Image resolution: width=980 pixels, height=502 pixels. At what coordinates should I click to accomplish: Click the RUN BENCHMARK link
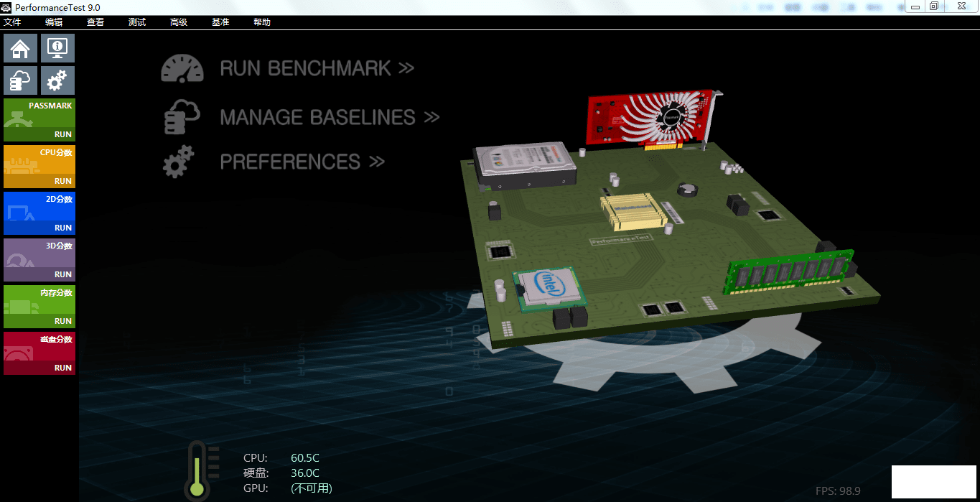(x=317, y=68)
